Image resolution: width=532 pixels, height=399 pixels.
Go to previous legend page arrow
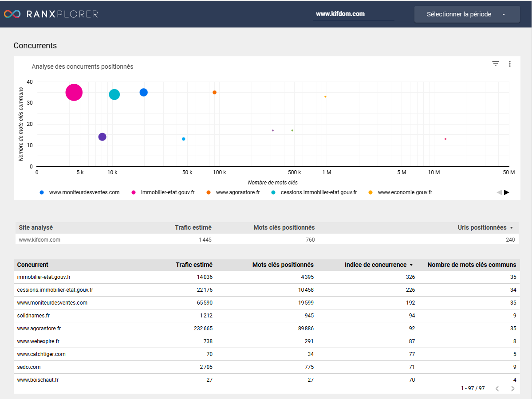499,192
